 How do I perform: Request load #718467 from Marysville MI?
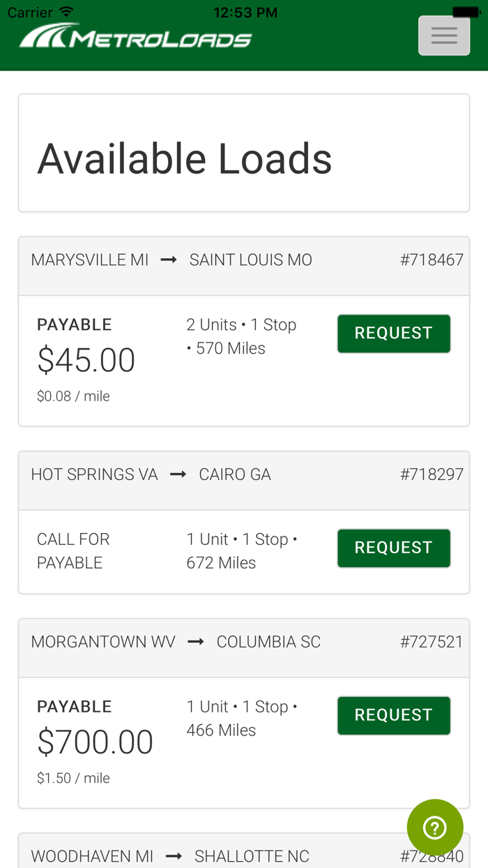394,333
